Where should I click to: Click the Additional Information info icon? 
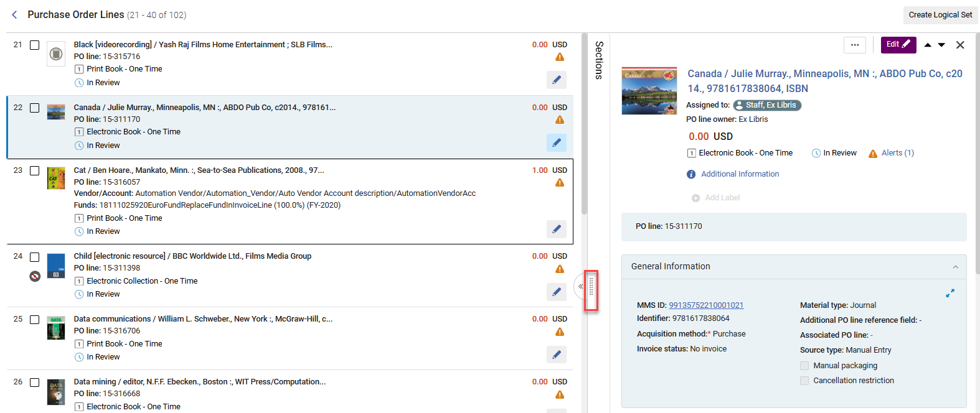[x=691, y=174]
